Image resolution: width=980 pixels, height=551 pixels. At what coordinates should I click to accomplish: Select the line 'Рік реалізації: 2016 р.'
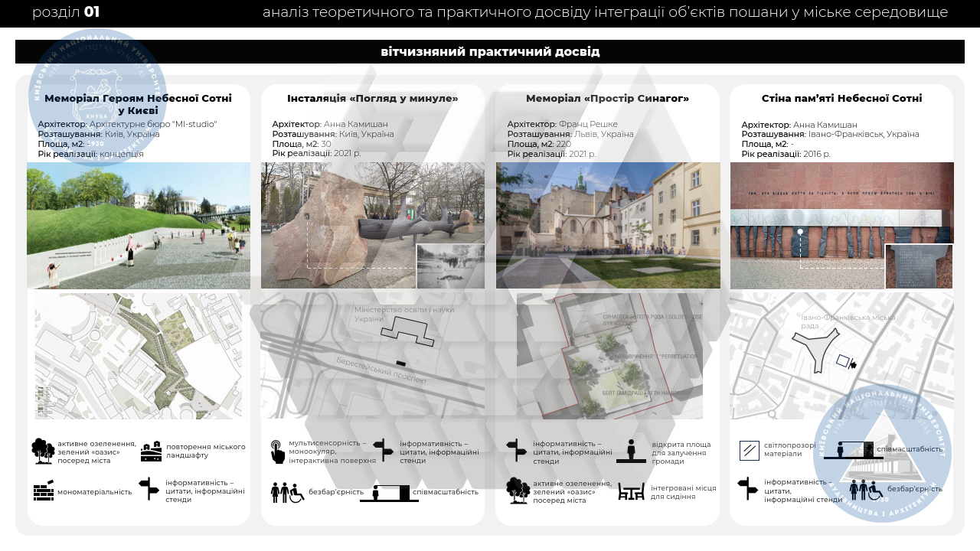coord(786,154)
